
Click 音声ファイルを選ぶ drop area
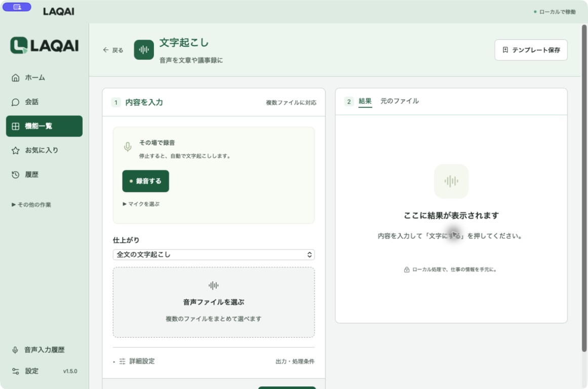click(214, 302)
